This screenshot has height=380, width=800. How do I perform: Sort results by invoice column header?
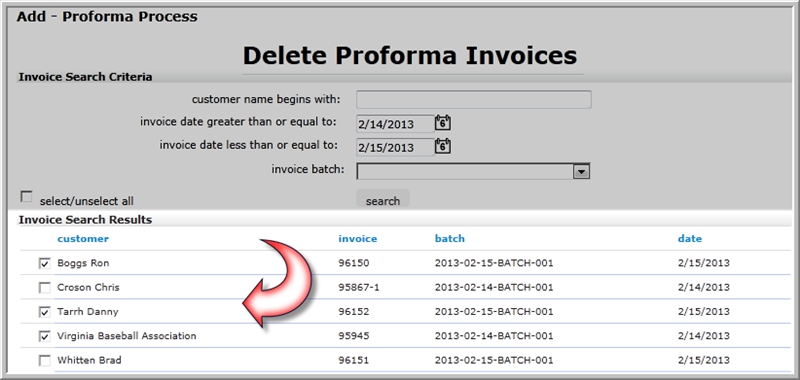coord(358,238)
